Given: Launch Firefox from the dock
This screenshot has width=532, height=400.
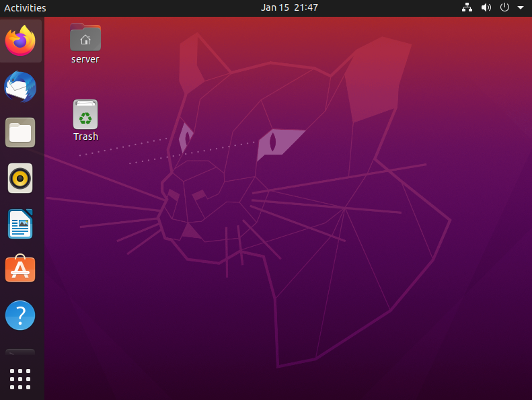Looking at the screenshot, I should 20,41.
